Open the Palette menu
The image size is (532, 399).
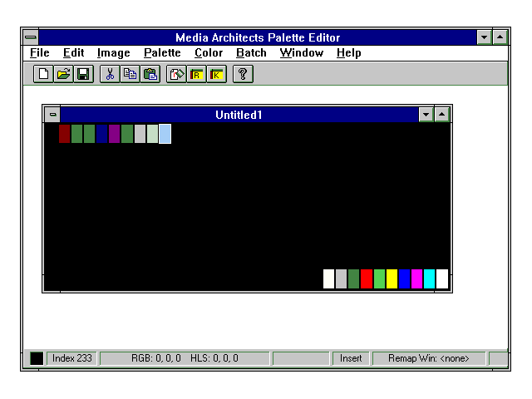tap(162, 52)
